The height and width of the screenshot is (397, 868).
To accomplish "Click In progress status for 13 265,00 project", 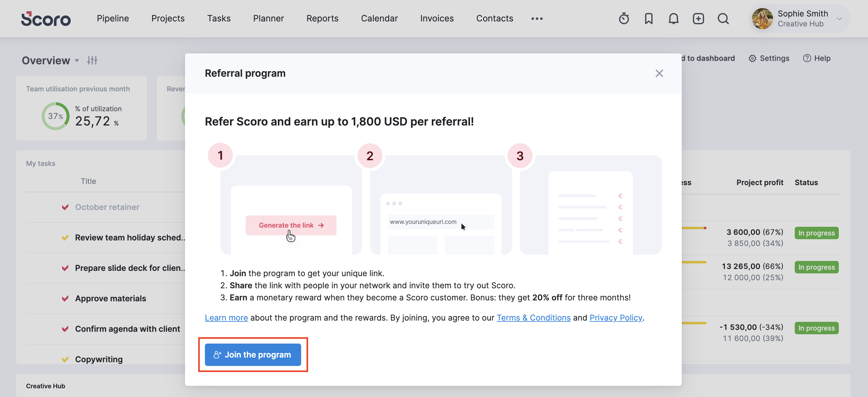I will click(x=816, y=267).
